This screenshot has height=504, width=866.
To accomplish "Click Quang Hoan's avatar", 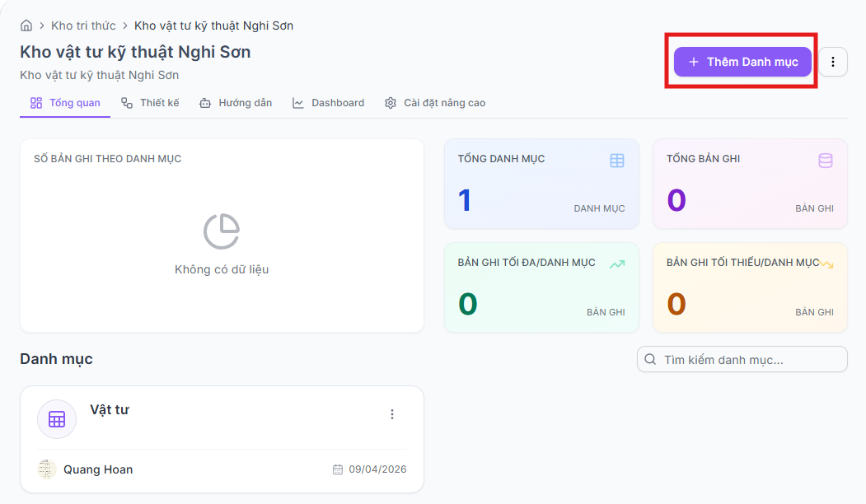I will point(46,469).
